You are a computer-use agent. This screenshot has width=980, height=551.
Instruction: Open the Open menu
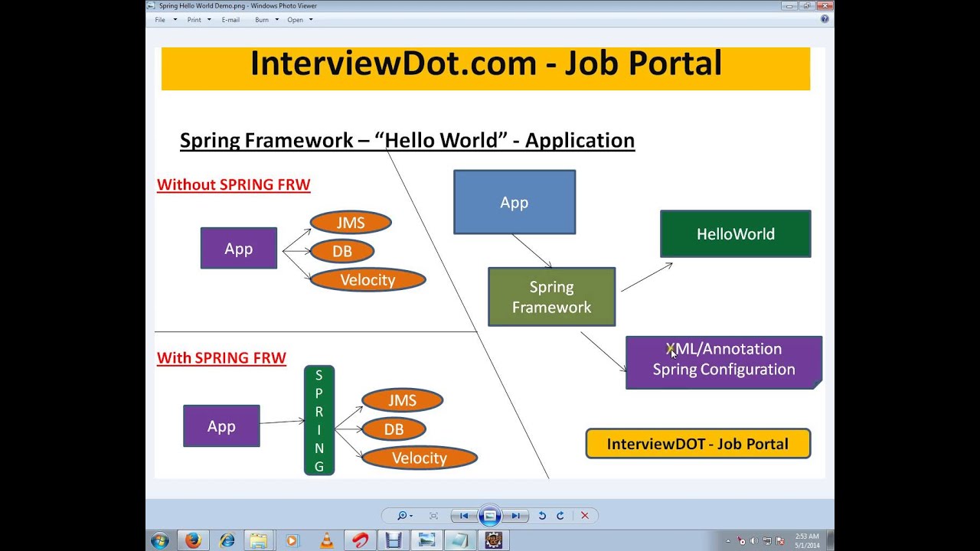click(x=296, y=20)
